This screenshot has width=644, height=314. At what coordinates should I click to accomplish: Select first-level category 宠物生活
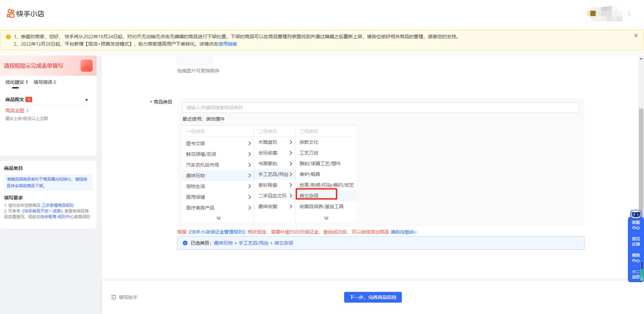pos(196,186)
